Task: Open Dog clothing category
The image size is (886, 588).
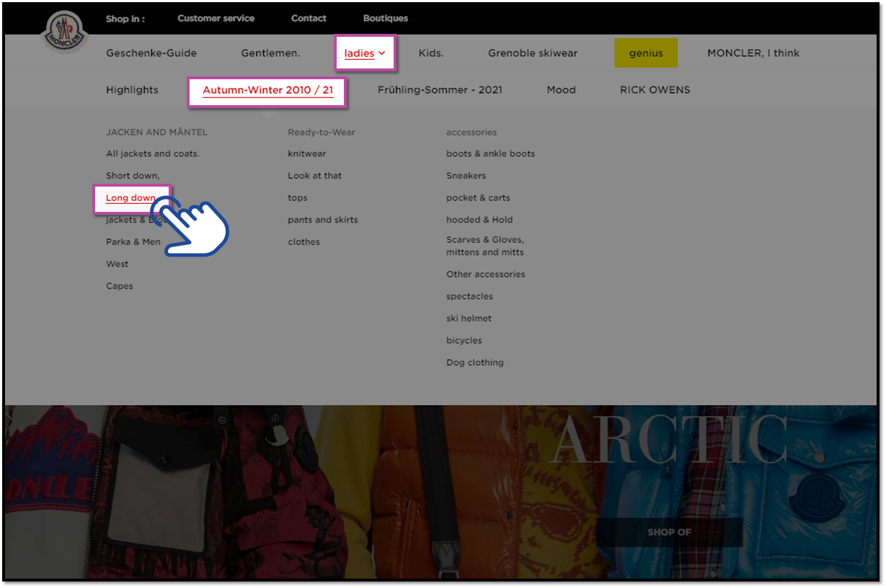Action: 475,362
